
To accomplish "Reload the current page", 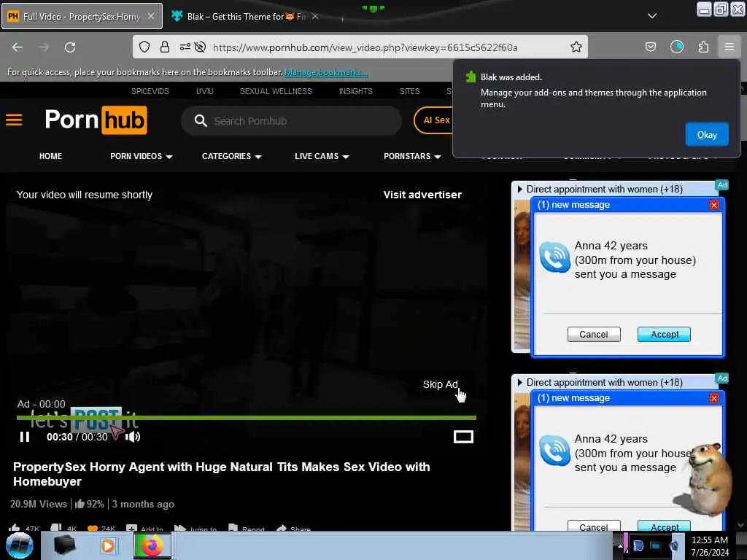I will (70, 47).
